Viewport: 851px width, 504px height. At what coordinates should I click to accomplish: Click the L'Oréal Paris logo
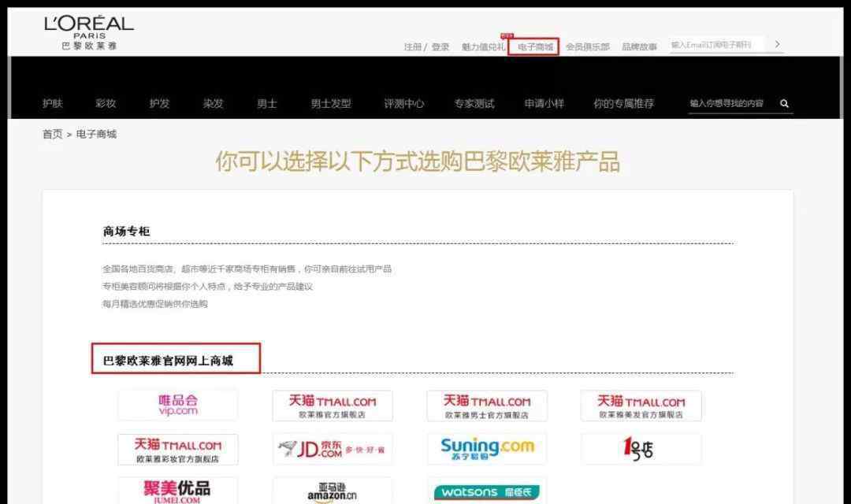tap(89, 32)
